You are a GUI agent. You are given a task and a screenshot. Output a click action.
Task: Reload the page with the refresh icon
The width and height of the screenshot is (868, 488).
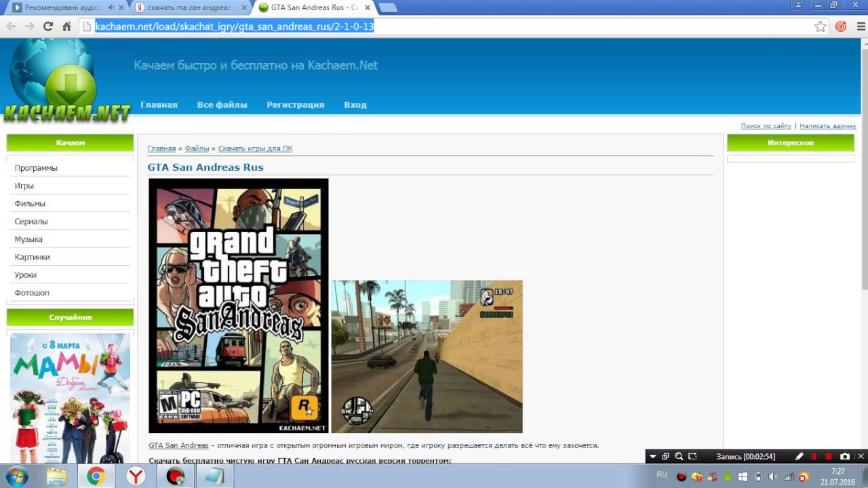47,26
